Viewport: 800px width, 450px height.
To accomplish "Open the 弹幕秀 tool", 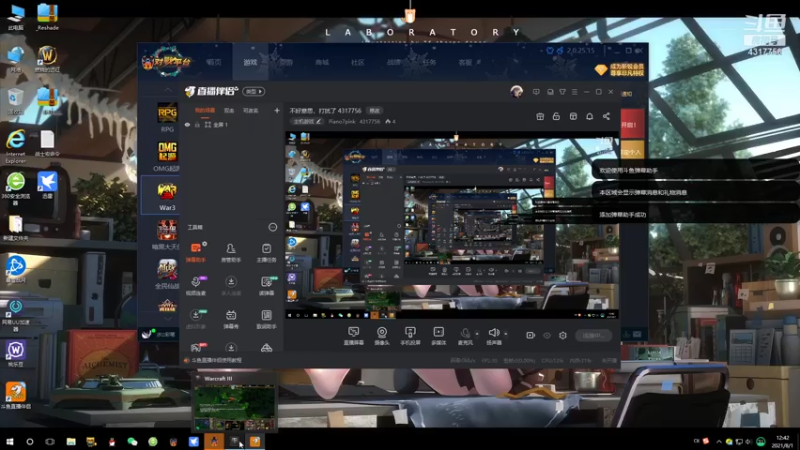I will pyautogui.click(x=231, y=319).
